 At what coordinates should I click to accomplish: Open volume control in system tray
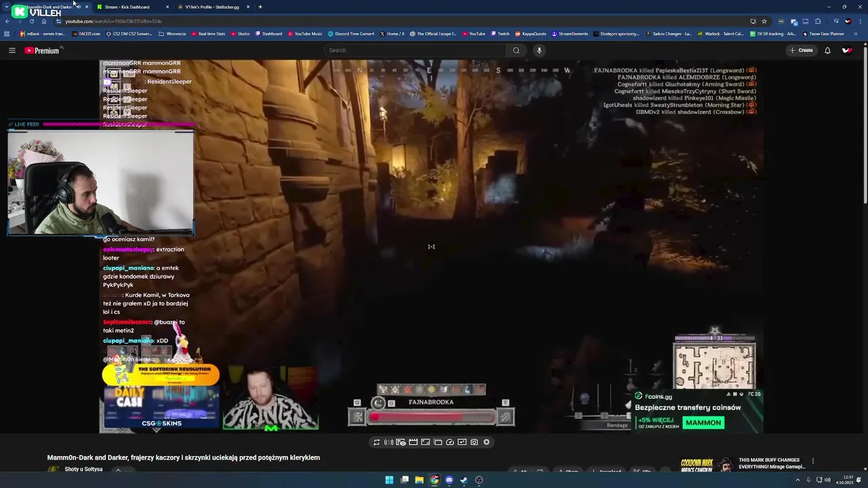tap(827, 480)
